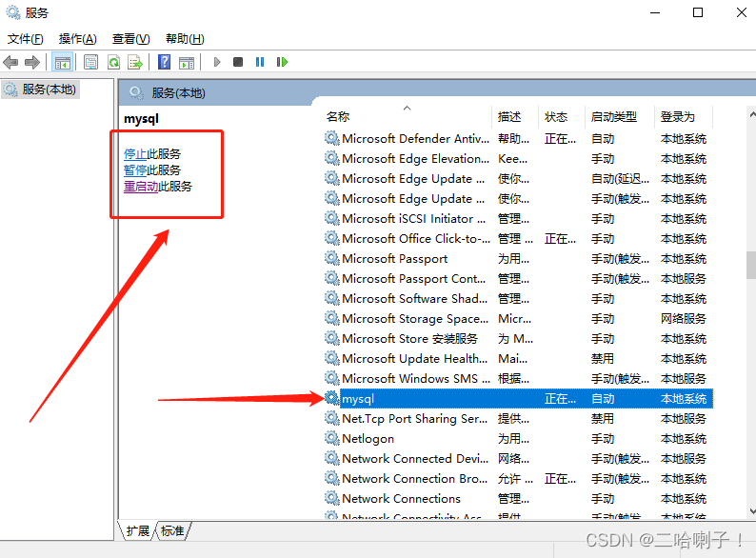Select the Microsoft Update Health... service name

click(x=414, y=358)
